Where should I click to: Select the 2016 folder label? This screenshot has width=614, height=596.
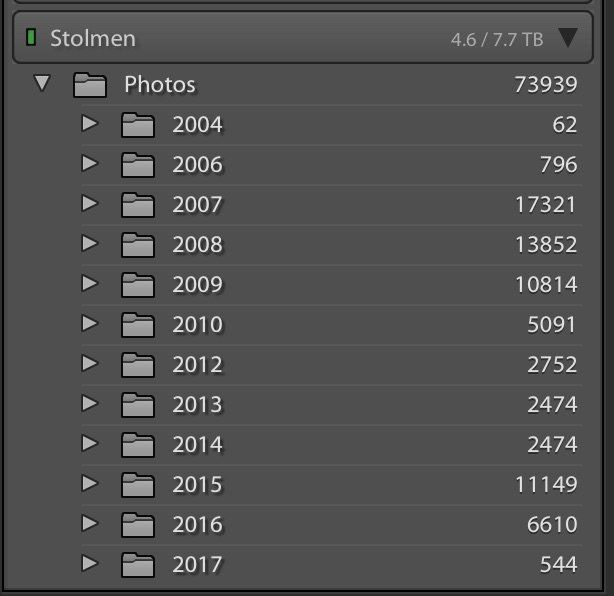pyautogui.click(x=197, y=525)
